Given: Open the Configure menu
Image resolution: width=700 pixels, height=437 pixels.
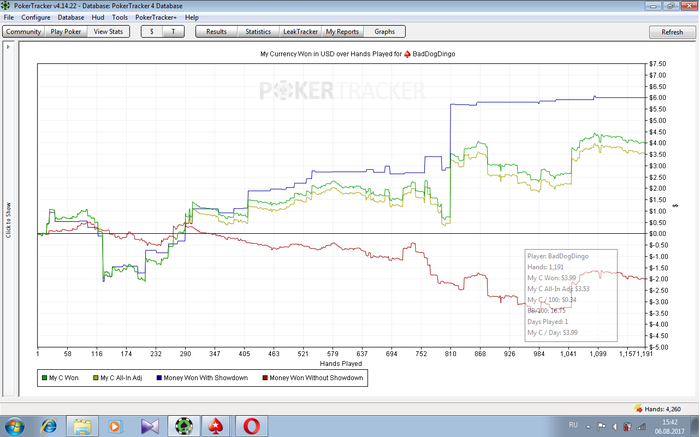Looking at the screenshot, I should (x=36, y=17).
